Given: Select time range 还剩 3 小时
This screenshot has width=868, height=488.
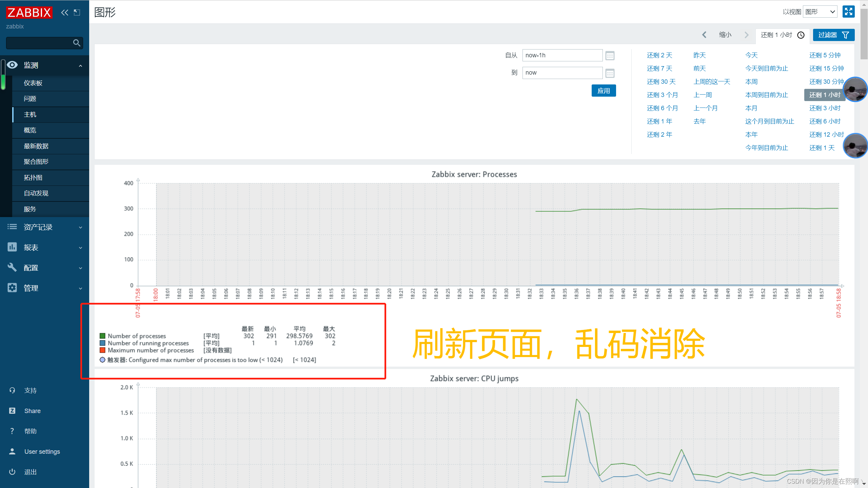Looking at the screenshot, I should tap(825, 108).
